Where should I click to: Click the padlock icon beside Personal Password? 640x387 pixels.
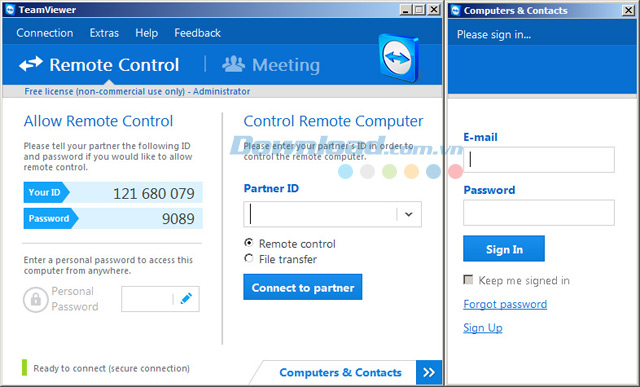click(36, 299)
